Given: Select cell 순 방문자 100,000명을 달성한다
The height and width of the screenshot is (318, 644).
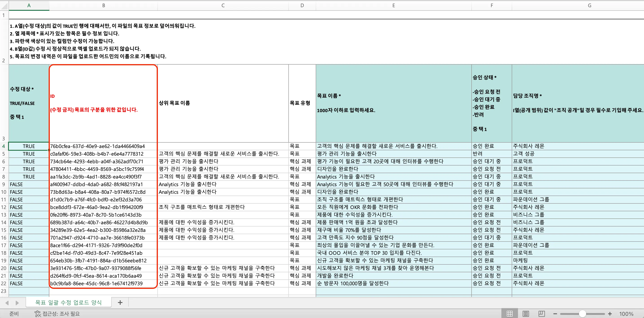Looking at the screenshot, I should [394, 283].
